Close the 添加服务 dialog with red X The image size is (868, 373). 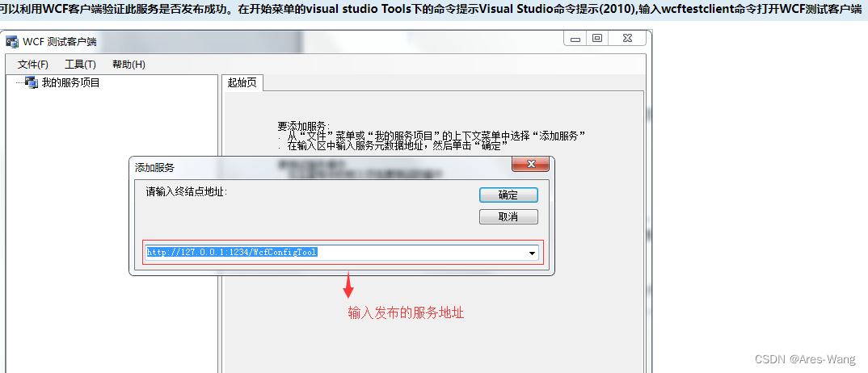[x=530, y=164]
